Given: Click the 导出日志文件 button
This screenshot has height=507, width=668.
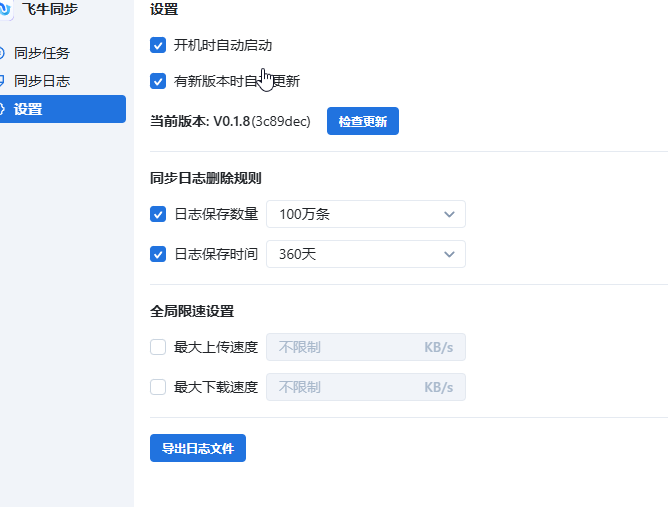Looking at the screenshot, I should [198, 449].
